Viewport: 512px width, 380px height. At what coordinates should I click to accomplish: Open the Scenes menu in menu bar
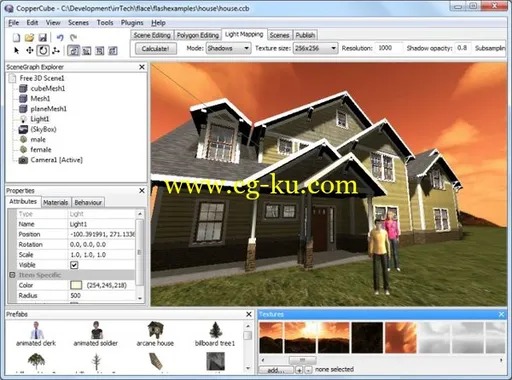(78, 23)
